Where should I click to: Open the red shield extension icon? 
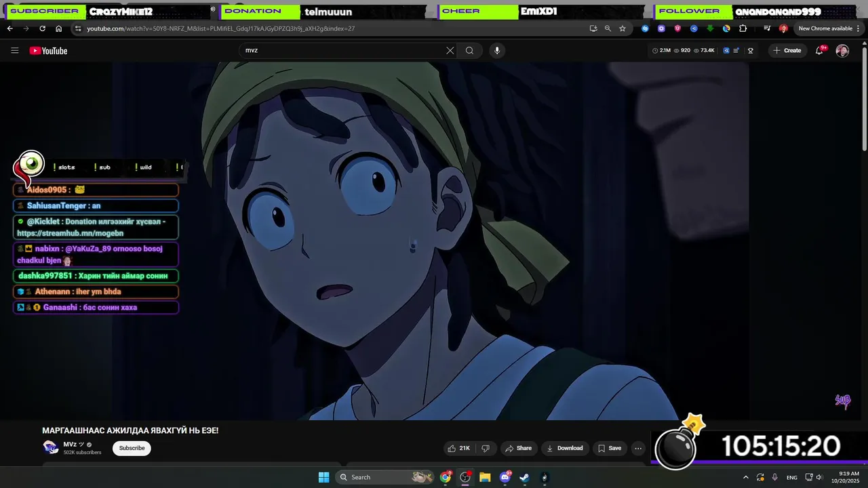[677, 28]
